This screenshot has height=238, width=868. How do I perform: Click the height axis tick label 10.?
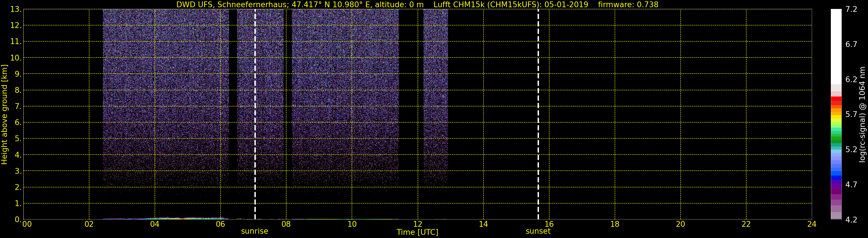point(16,58)
